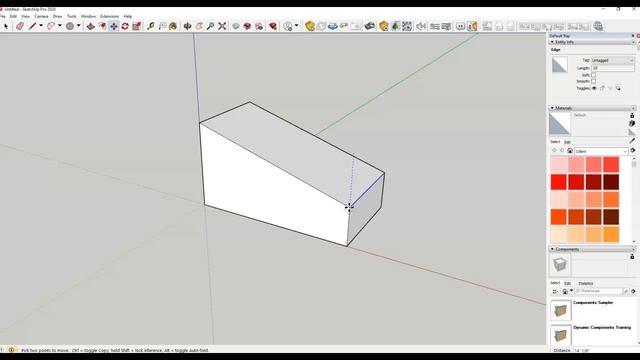Open the Help menu
The height and width of the screenshot is (360, 640).
click(x=128, y=16)
